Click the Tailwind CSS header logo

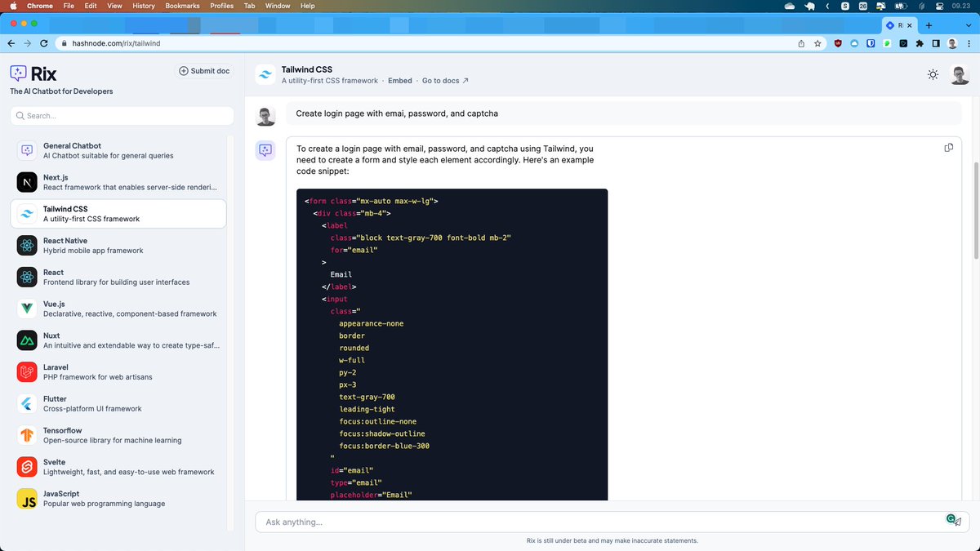[x=265, y=75]
